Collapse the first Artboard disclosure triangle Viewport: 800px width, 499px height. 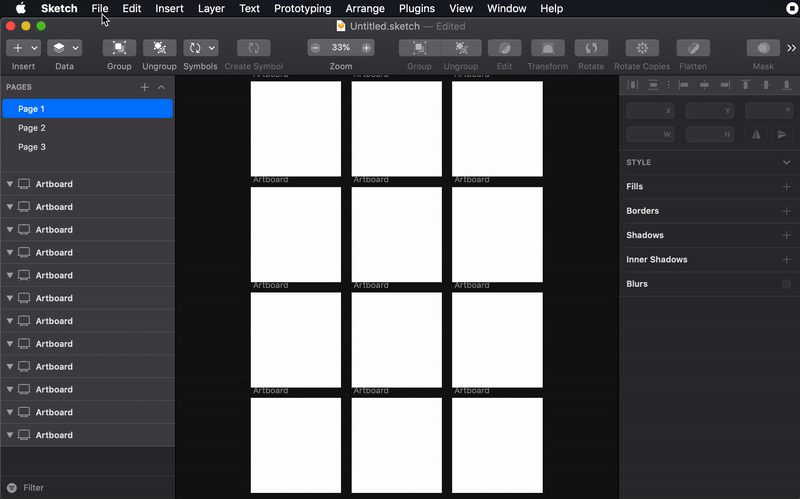click(x=10, y=184)
